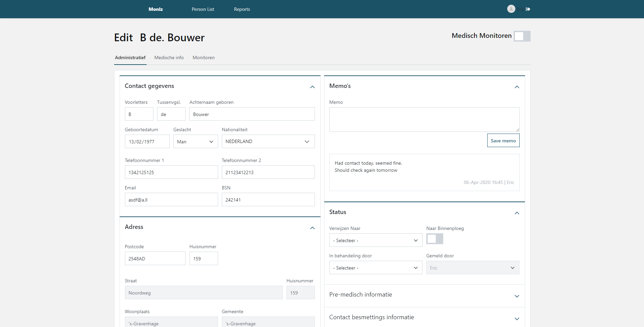Click the Telefoonnummer 2 field

coord(268,172)
